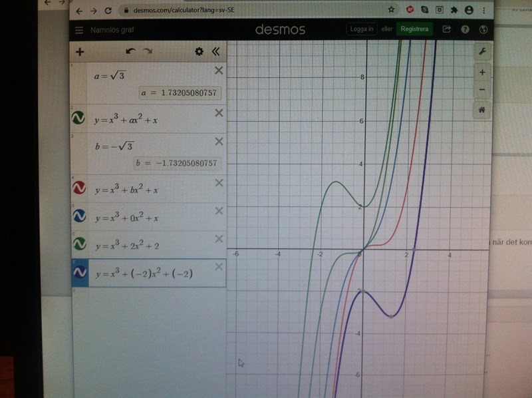Delete the a=√3 expression
The width and height of the screenshot is (532, 398).
click(218, 71)
